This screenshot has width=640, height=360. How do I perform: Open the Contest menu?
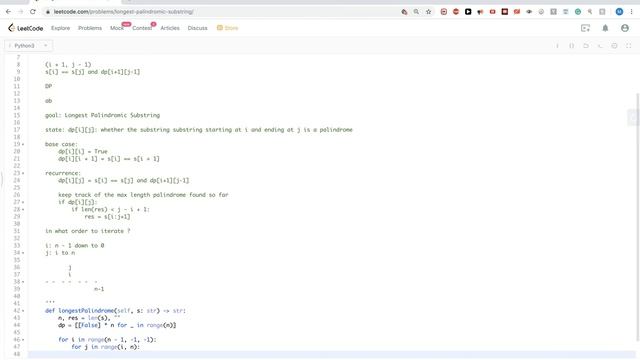tap(142, 28)
